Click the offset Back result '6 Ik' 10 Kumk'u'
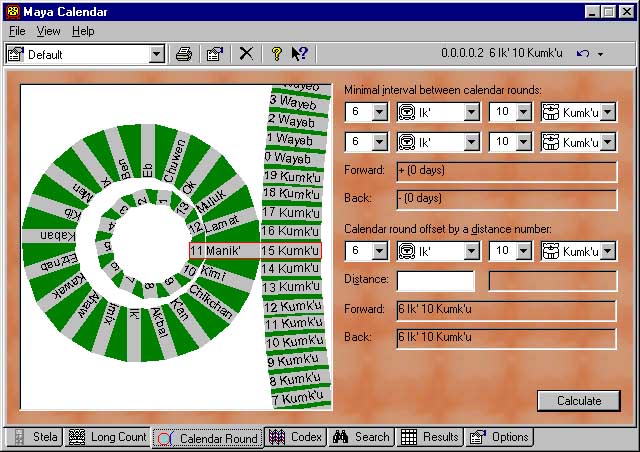Viewport: 640px width, 452px height. 507,338
